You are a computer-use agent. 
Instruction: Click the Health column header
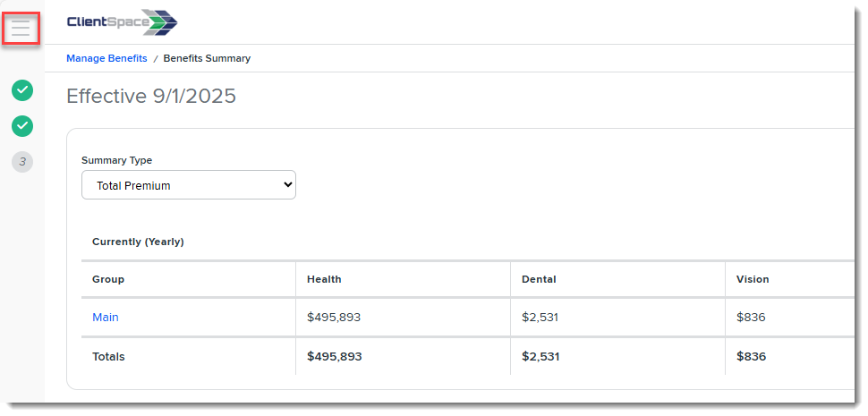pos(324,279)
